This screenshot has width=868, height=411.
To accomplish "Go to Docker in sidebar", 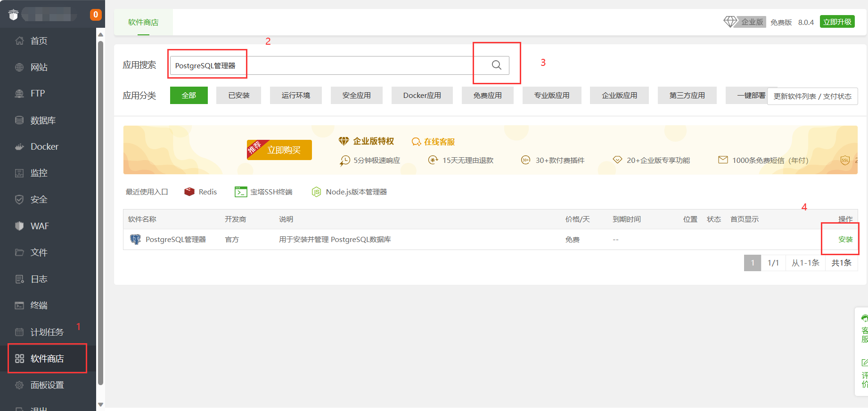I will pos(44,147).
